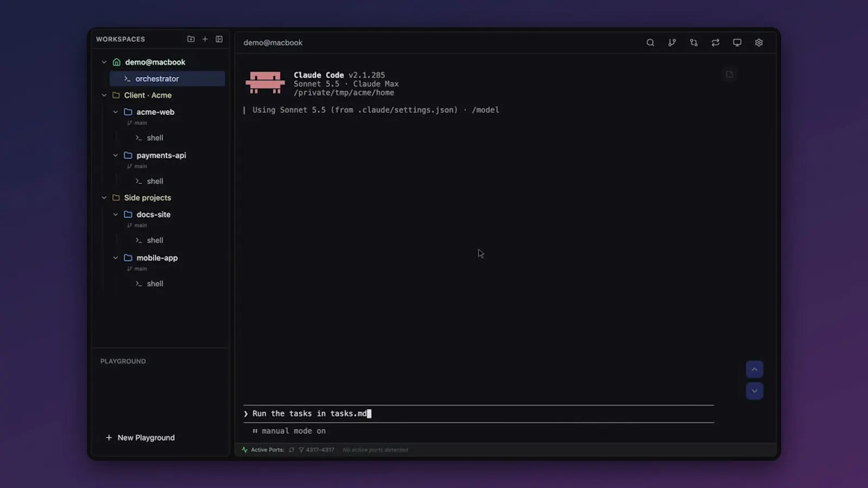Select the orchestrator terminal item
The width and height of the screenshot is (868, 488).
click(167, 79)
